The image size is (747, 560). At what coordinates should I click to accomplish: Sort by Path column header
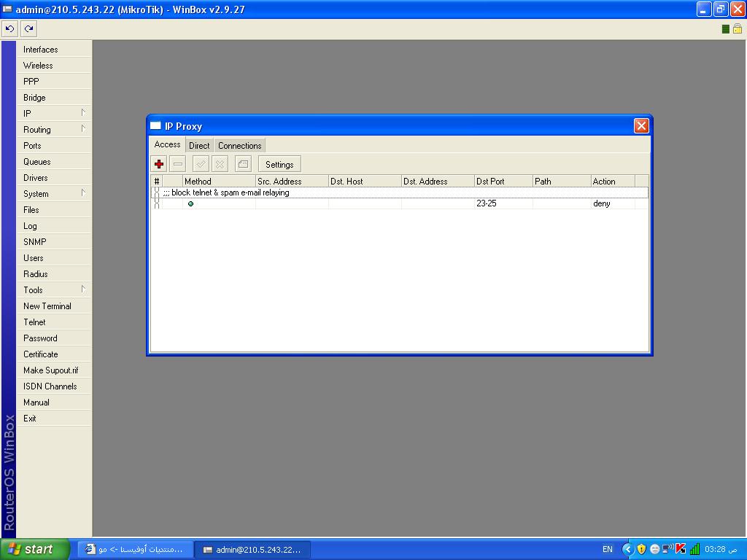(x=562, y=182)
